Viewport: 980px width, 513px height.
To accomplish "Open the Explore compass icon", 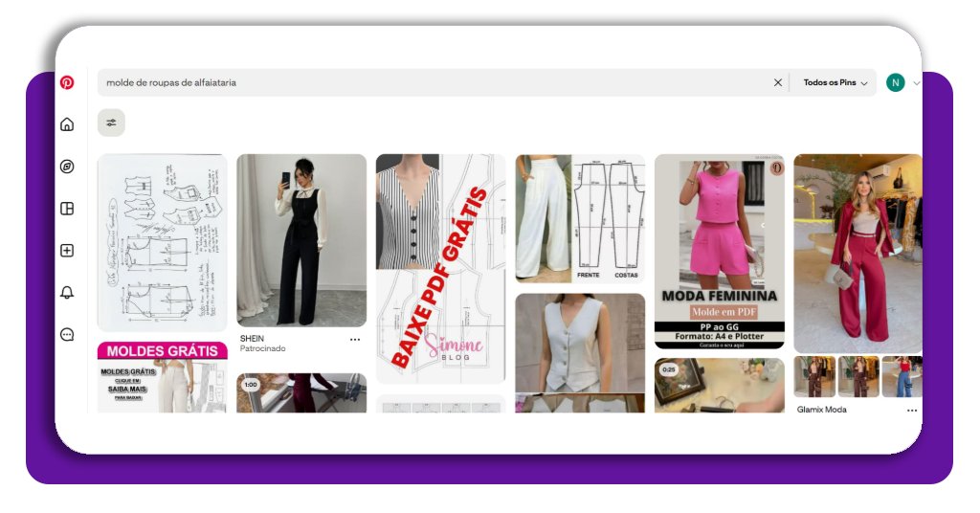I will tap(67, 167).
